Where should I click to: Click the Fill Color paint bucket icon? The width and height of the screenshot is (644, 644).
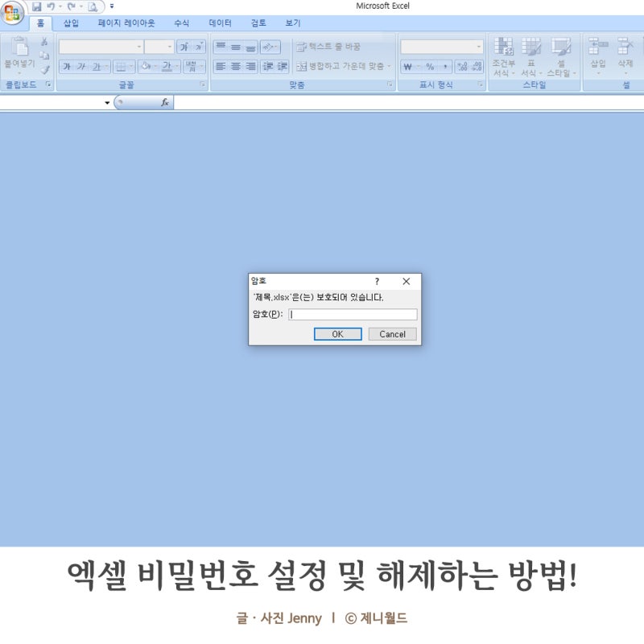(x=146, y=66)
